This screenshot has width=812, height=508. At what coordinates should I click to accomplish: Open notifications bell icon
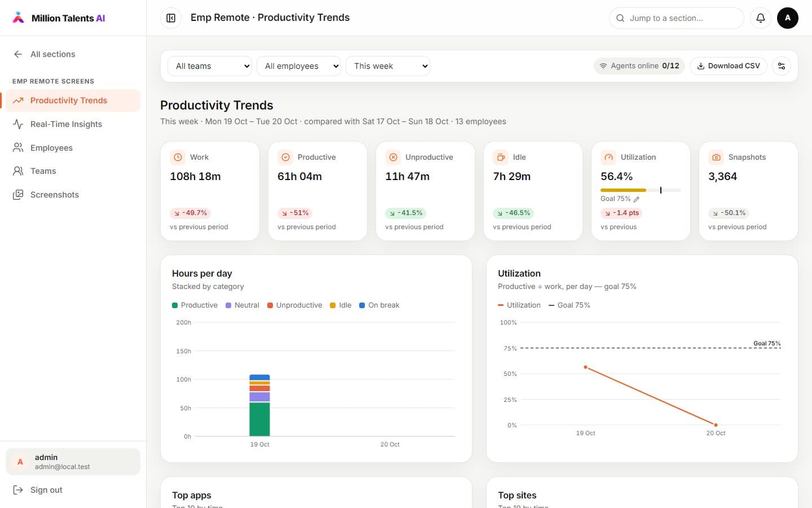click(x=761, y=18)
